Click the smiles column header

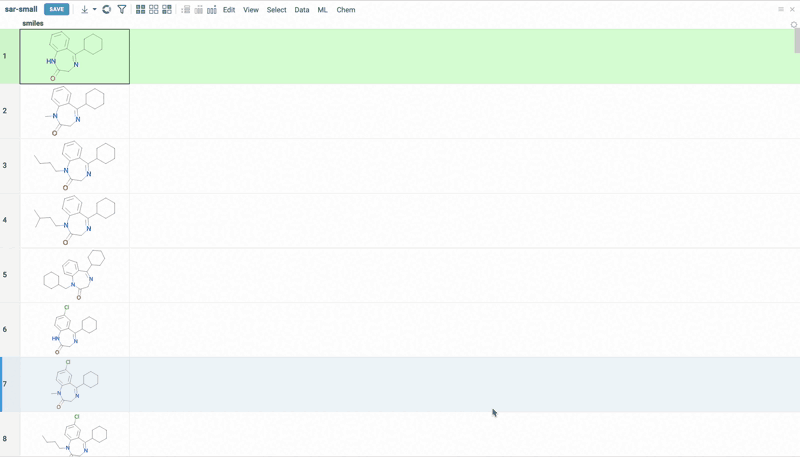33,23
